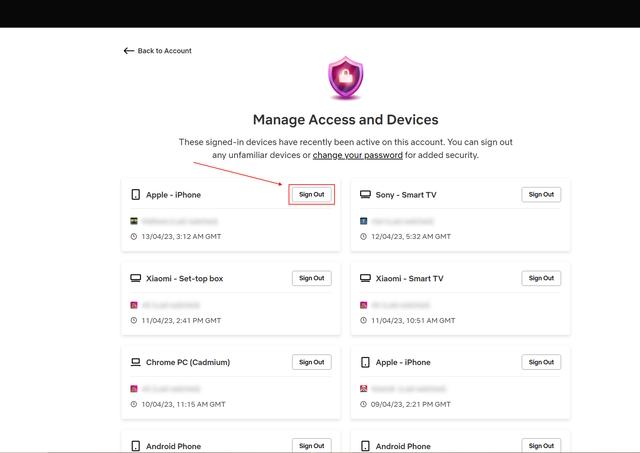Click the laptop icon beside Chrome PC (Cadmium)

click(136, 362)
